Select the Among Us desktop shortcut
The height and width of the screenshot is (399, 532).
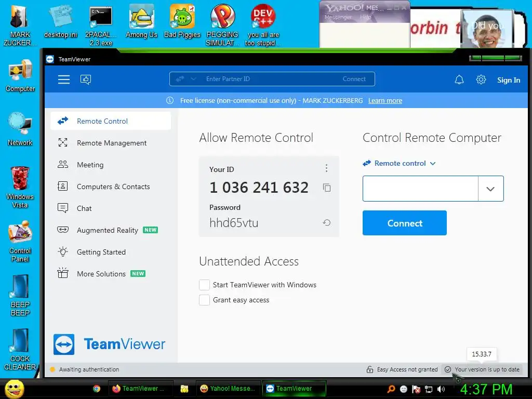click(x=141, y=22)
